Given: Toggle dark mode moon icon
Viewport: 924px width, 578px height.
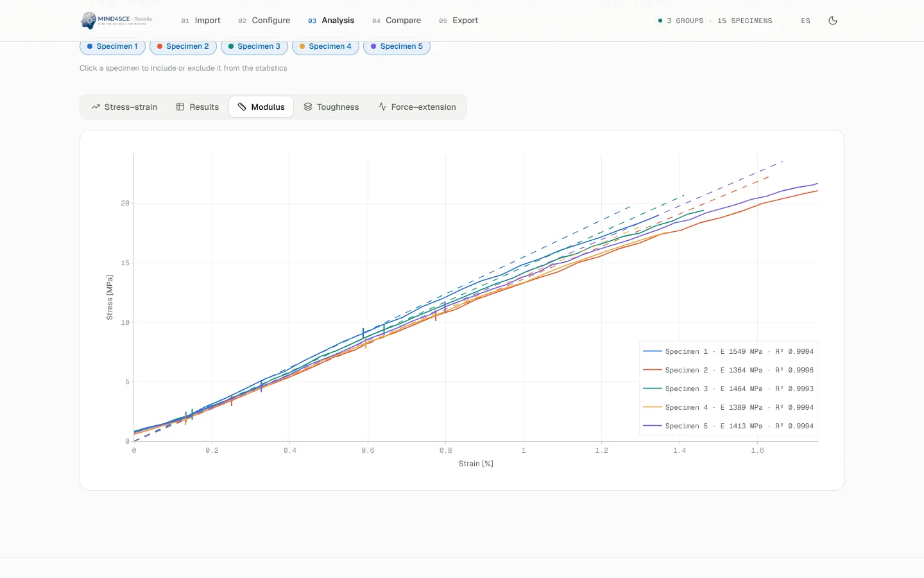Looking at the screenshot, I should pos(833,21).
